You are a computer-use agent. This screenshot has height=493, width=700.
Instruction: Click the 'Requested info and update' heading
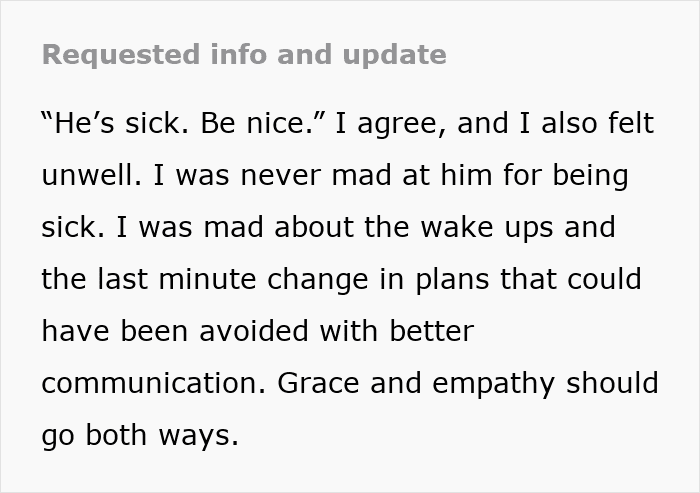click(x=244, y=55)
